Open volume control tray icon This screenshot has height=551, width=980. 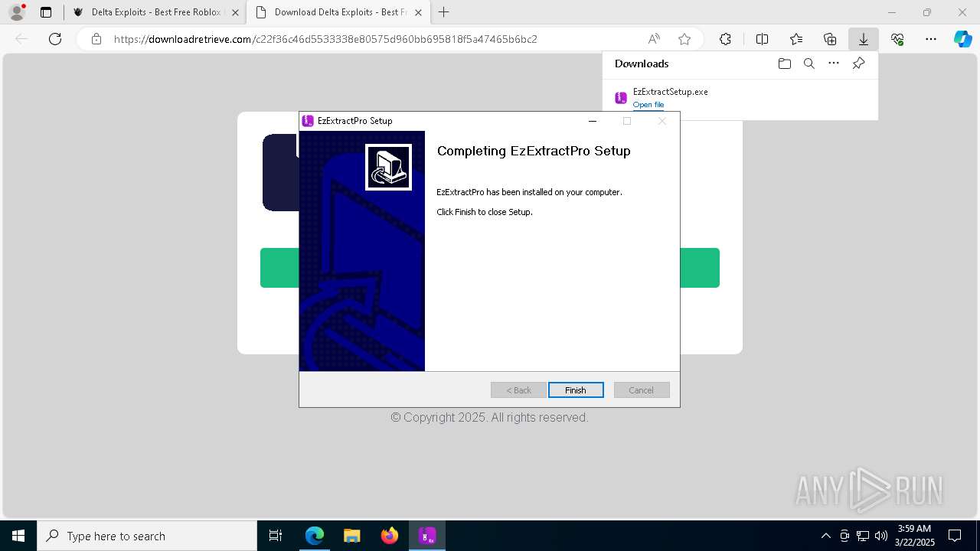(881, 536)
